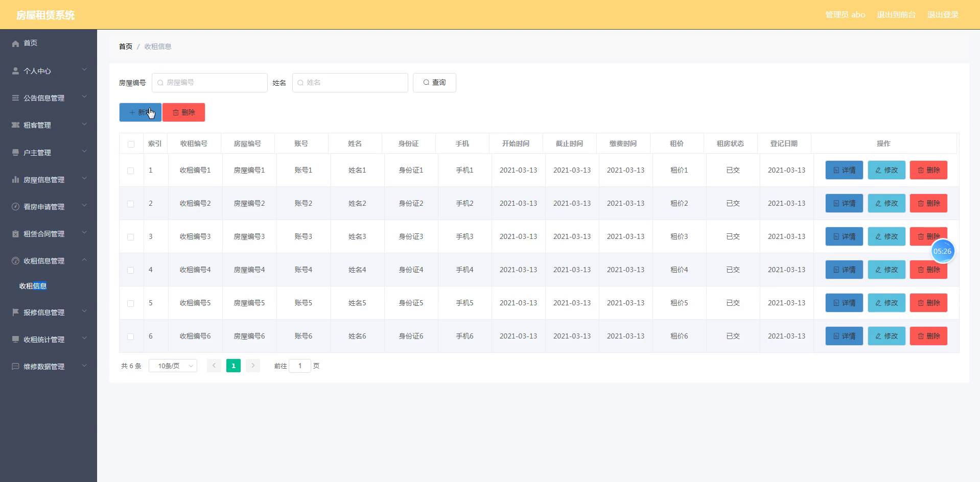The width and height of the screenshot is (980, 482).
Task: Click the blue 新增 button
Action: pos(141,112)
